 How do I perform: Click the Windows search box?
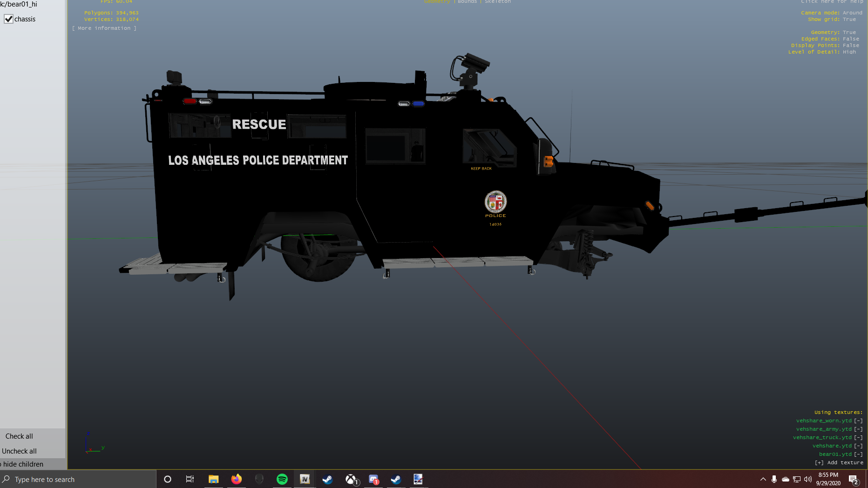point(78,479)
